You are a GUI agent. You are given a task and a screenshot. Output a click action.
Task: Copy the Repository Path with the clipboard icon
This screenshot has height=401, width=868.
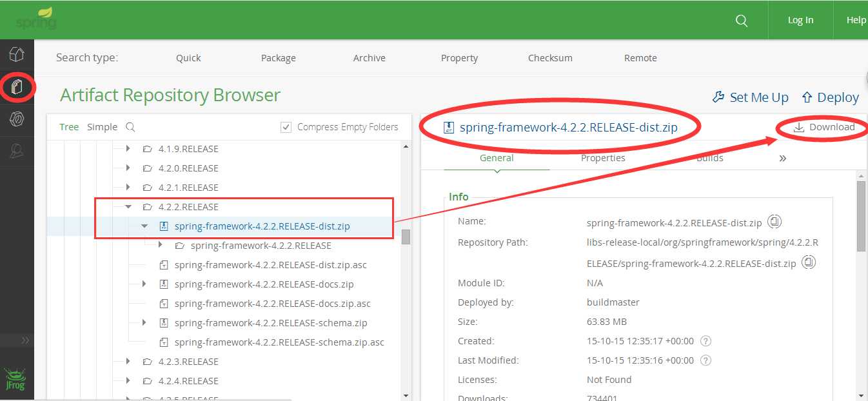point(809,262)
